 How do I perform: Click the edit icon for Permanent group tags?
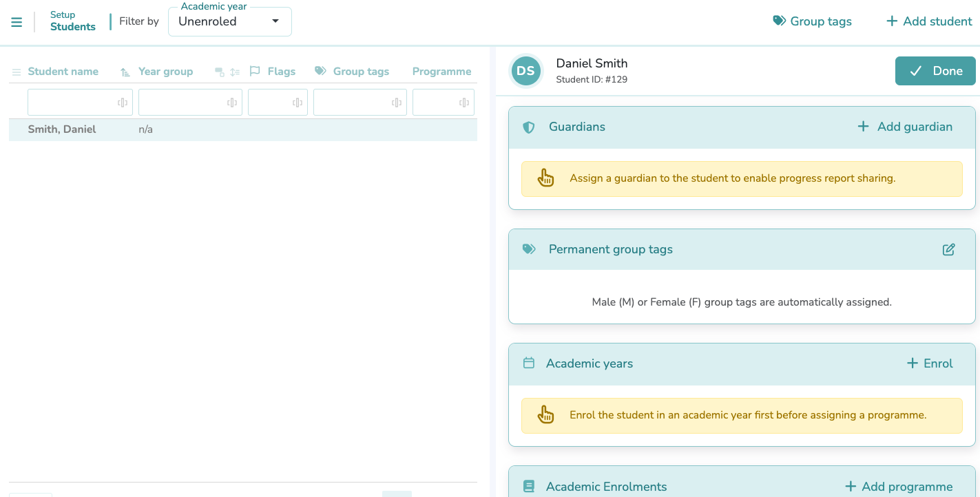pyautogui.click(x=948, y=249)
